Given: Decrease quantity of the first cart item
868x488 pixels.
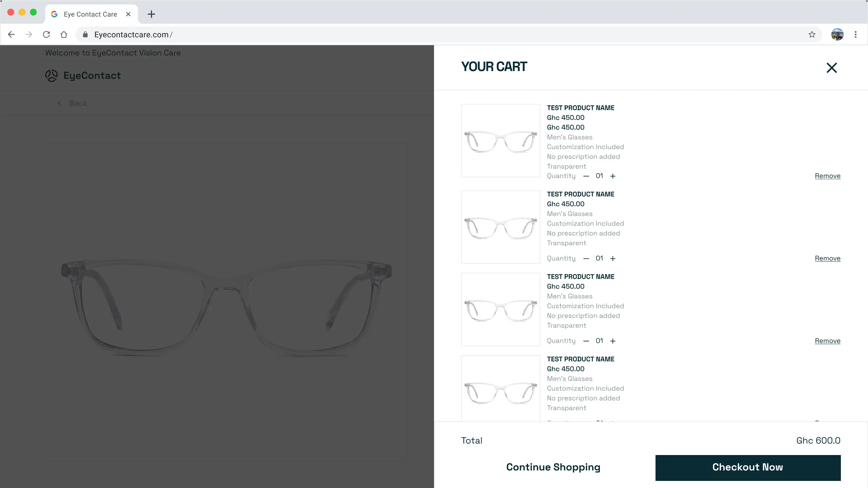Looking at the screenshot, I should point(586,176).
